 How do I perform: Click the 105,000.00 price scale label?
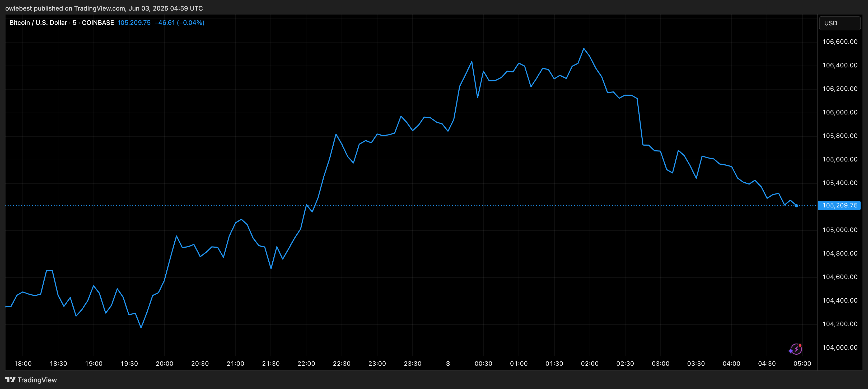840,230
